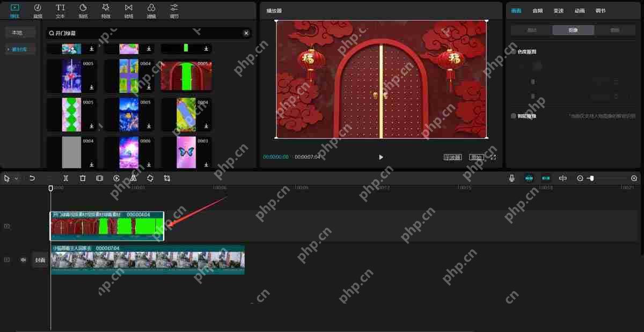Clear the search box text

click(246, 33)
